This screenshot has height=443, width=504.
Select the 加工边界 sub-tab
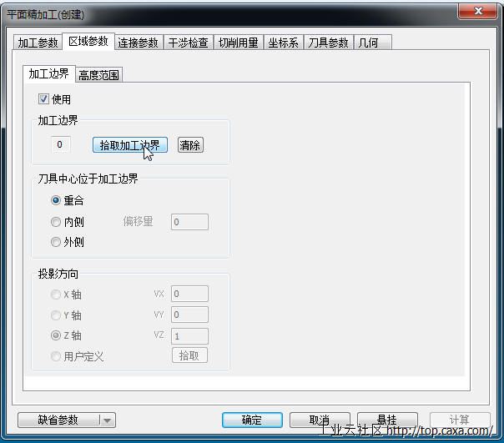[x=49, y=74]
